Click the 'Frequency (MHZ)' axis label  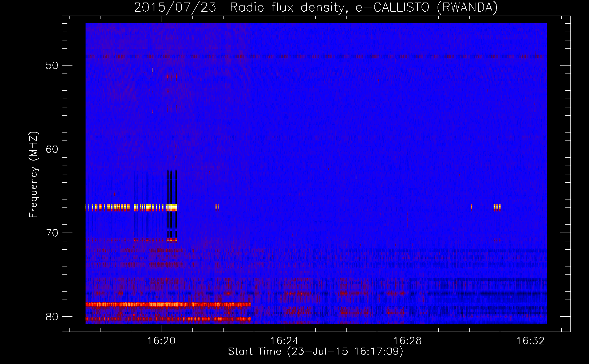(x=33, y=175)
